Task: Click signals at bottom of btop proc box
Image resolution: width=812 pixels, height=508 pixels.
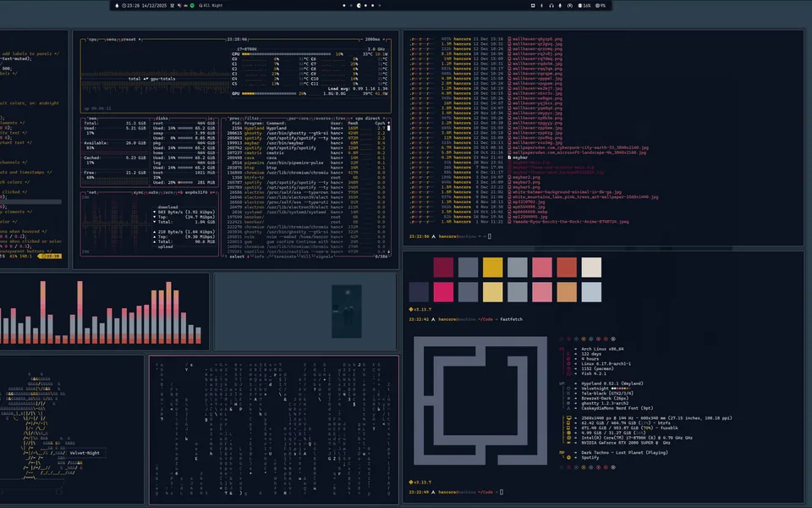Action: coord(324,257)
